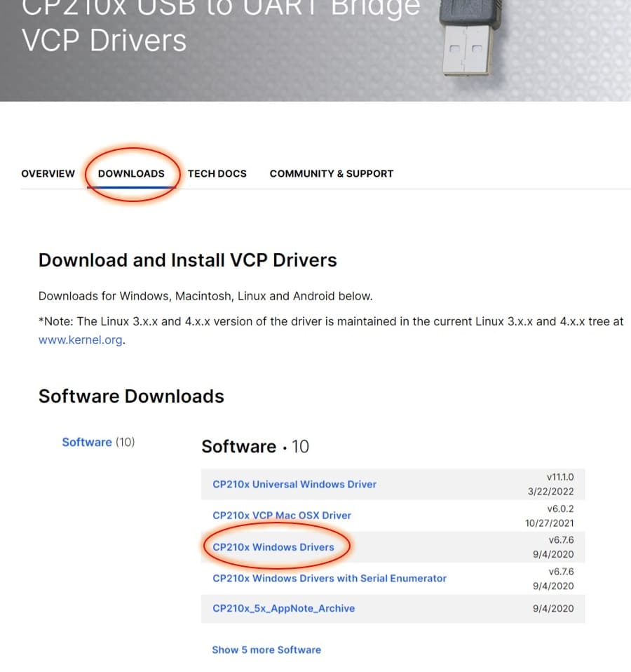631x672 pixels.
Task: Open the Community & Support tab
Action: (332, 173)
